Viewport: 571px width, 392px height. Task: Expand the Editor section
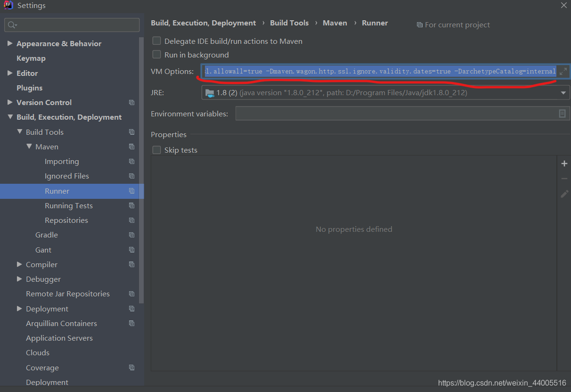10,73
